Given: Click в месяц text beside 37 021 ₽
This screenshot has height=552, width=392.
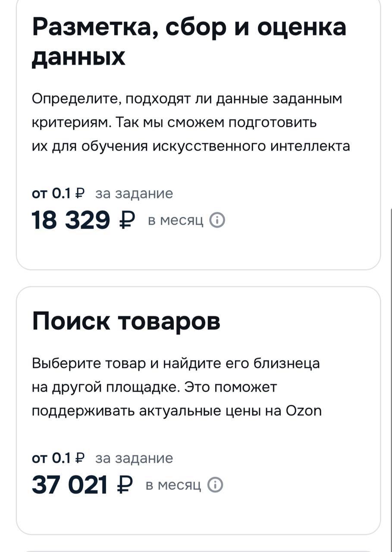Looking at the screenshot, I should [x=173, y=485].
